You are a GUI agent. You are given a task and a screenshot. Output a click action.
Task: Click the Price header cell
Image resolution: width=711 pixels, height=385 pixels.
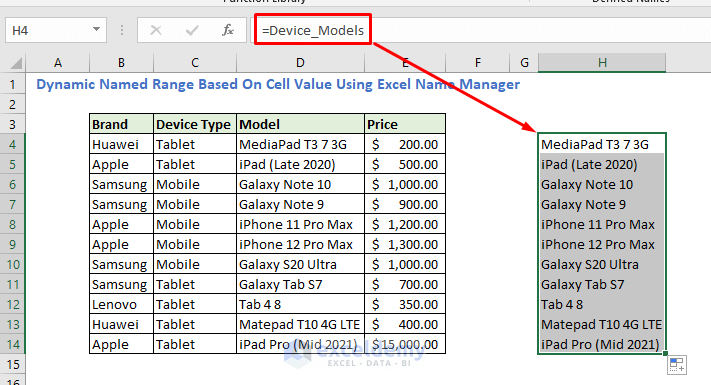[405, 124]
